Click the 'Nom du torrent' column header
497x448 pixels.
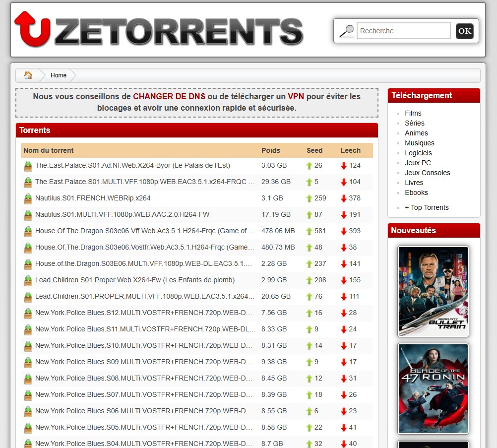[49, 150]
